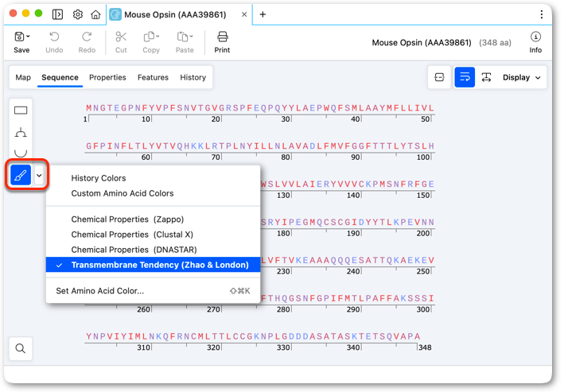Click the sequence row starting GFPINFLTLY
This screenshot has height=392, width=568.
click(260, 146)
